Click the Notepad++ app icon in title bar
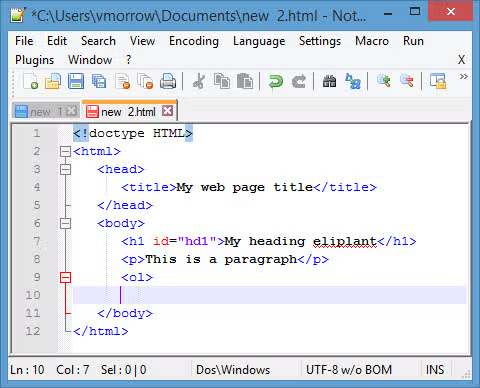 tap(18, 15)
